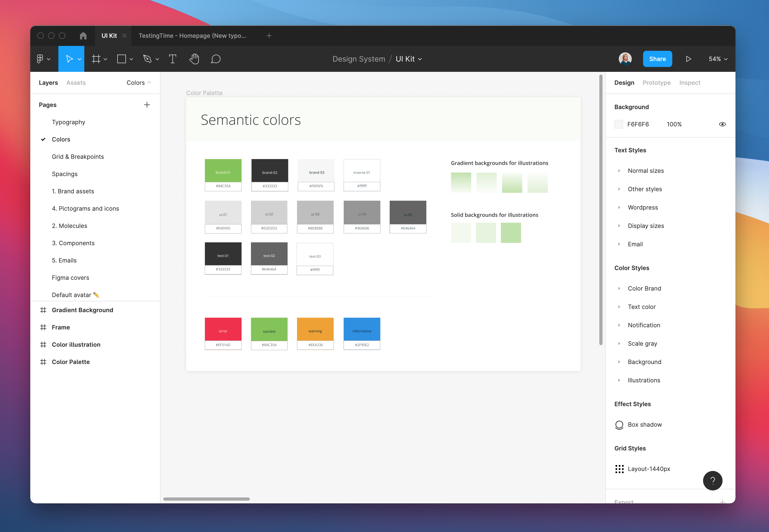
Task: Click the Box shadow effect icon
Action: 619,425
